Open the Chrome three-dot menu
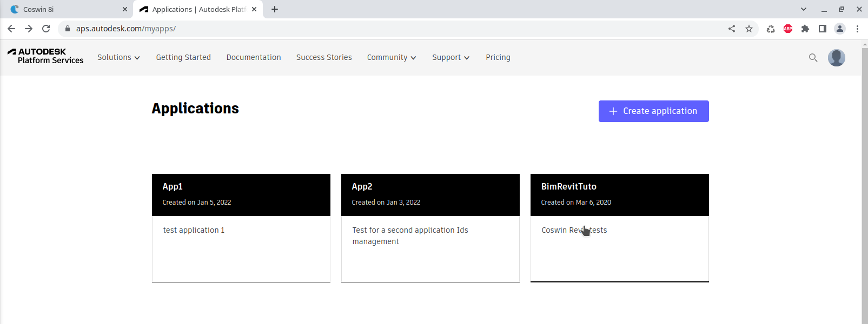 point(857,29)
